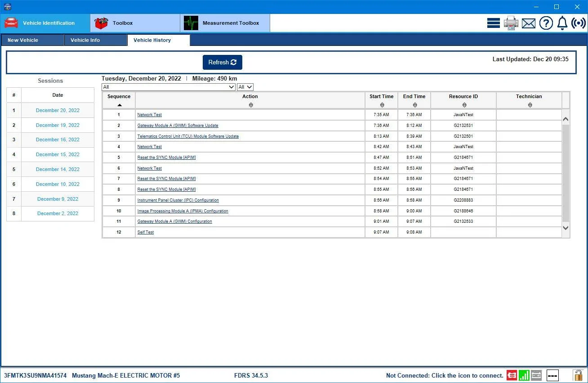Open the notifications bell icon
Viewport: 588px width, 383px height.
click(x=562, y=23)
